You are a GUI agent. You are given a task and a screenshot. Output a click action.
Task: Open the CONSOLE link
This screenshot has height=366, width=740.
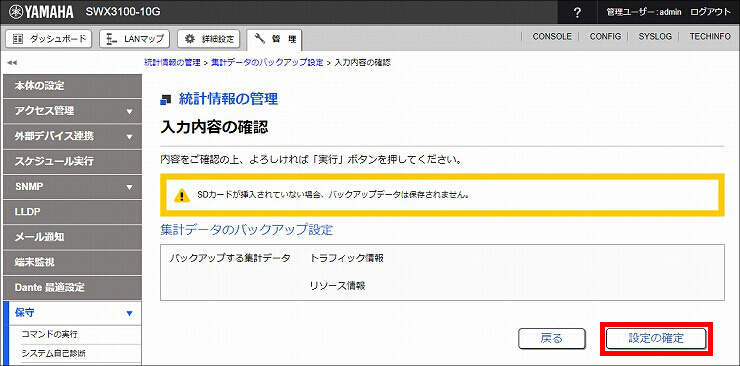[x=552, y=36]
